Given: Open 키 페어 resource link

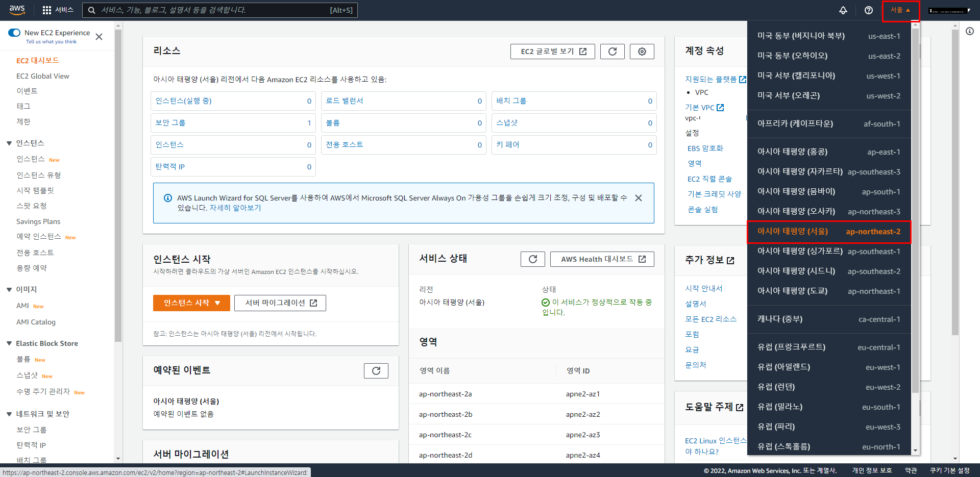Looking at the screenshot, I should 508,145.
